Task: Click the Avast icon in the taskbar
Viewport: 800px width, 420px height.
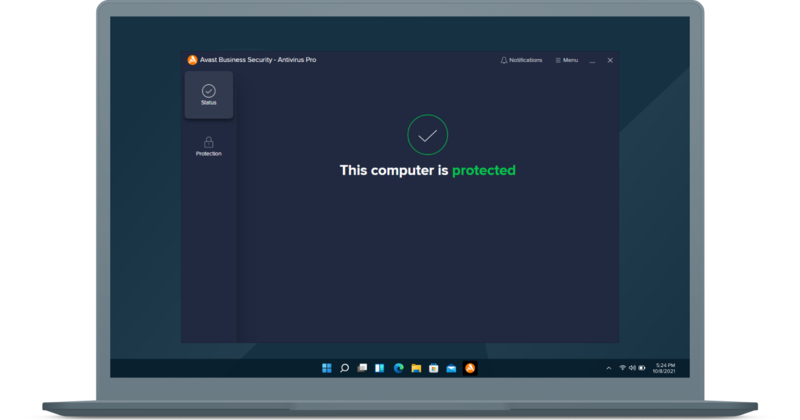Action: 470,368
